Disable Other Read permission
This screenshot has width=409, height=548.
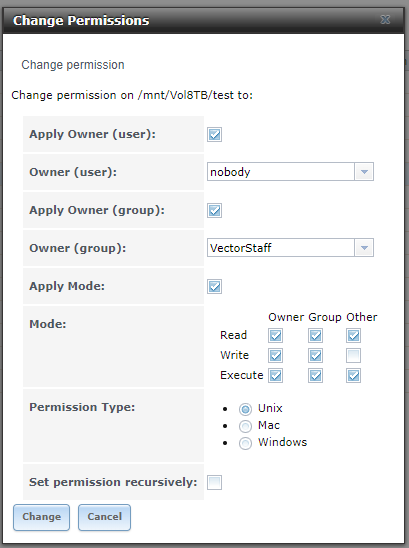click(353, 336)
